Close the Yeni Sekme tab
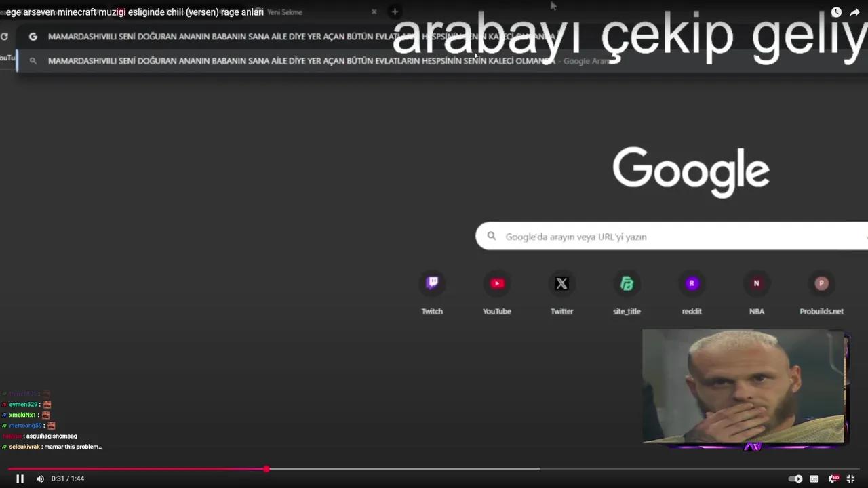Image resolution: width=868 pixels, height=488 pixels. coord(374,12)
